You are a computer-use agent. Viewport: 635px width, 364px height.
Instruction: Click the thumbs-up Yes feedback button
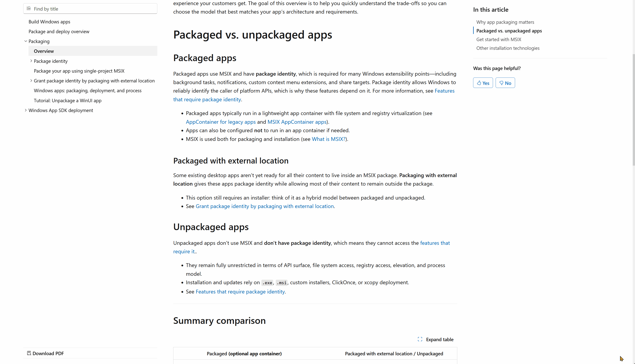[483, 83]
